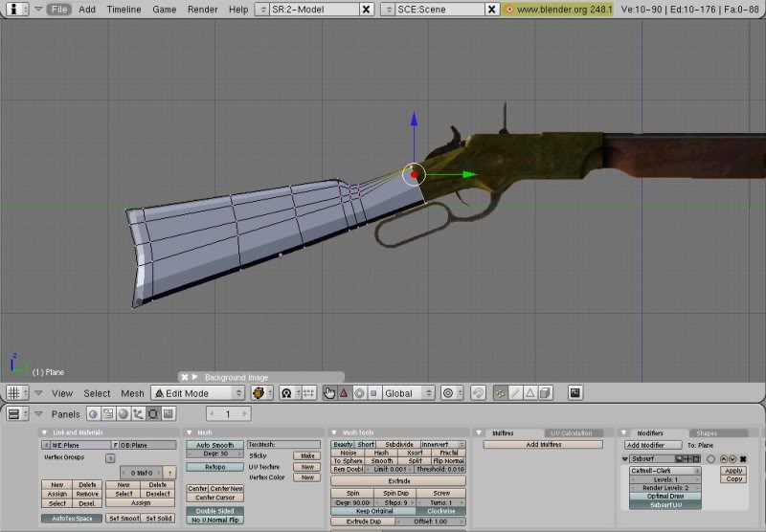Select the scale manipulator square icon
766x532 pixels.
point(373,393)
